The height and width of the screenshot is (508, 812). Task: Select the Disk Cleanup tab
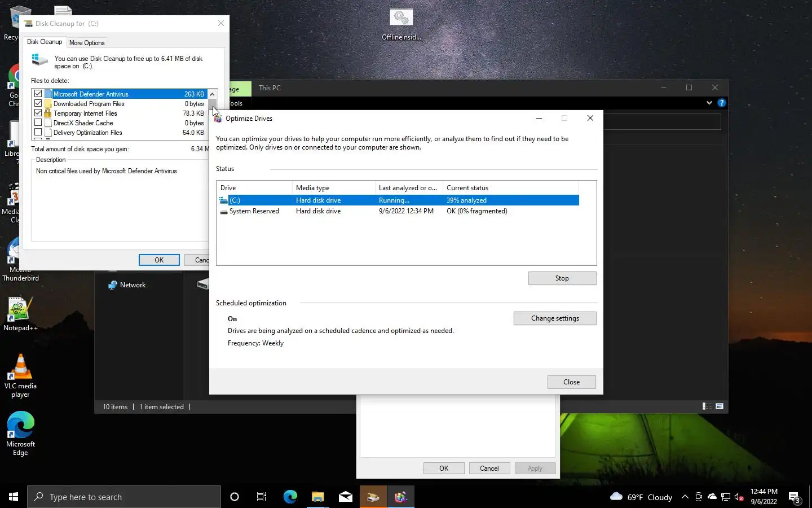pos(45,42)
